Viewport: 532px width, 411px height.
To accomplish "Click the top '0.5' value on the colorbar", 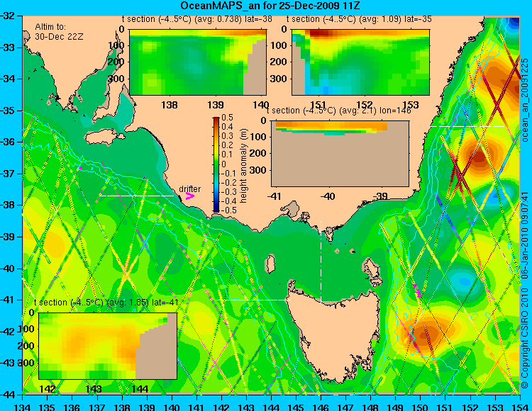I will click(x=227, y=118).
